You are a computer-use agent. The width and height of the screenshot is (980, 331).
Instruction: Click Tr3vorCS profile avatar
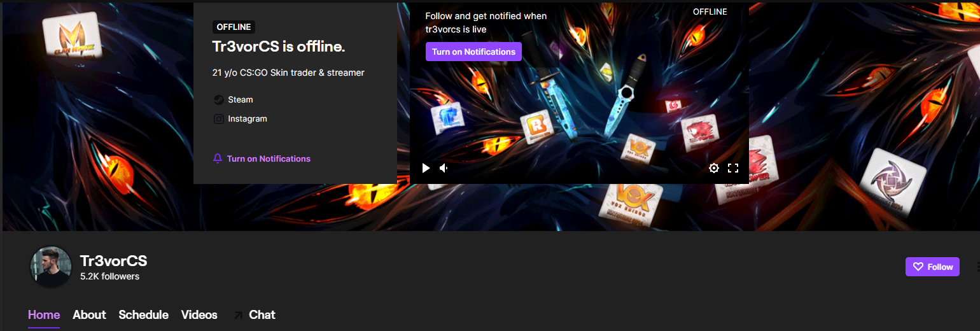tap(51, 267)
